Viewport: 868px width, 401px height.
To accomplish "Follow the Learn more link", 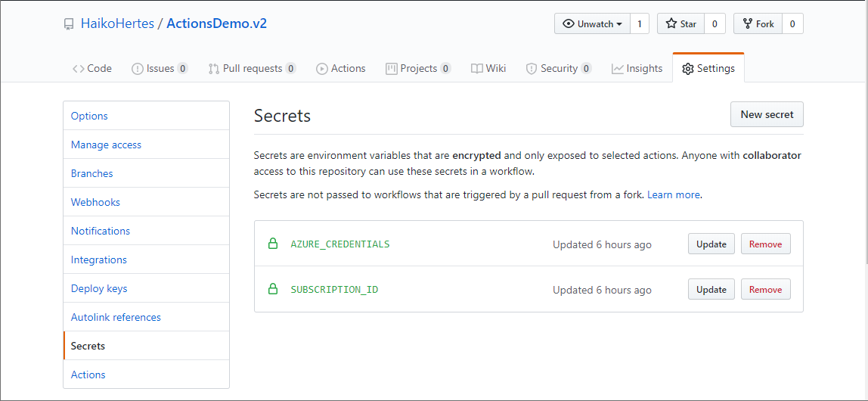I will pos(673,194).
